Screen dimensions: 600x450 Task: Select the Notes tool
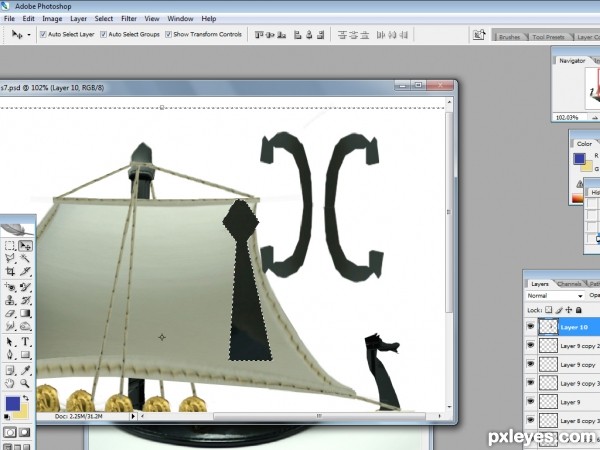coord(10,370)
